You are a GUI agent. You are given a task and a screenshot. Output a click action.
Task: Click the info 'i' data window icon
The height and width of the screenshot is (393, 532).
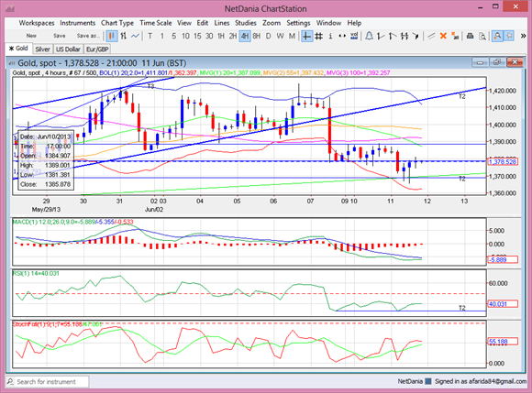click(x=330, y=36)
